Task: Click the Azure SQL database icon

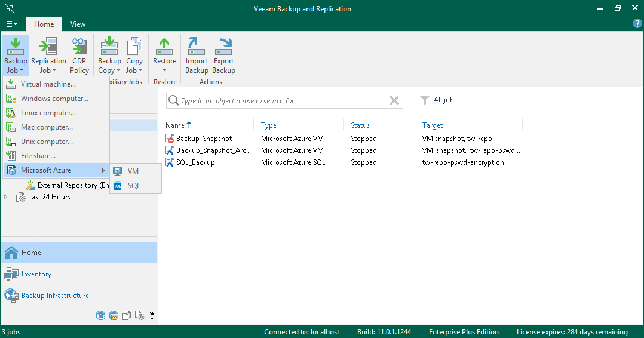Action: [118, 186]
